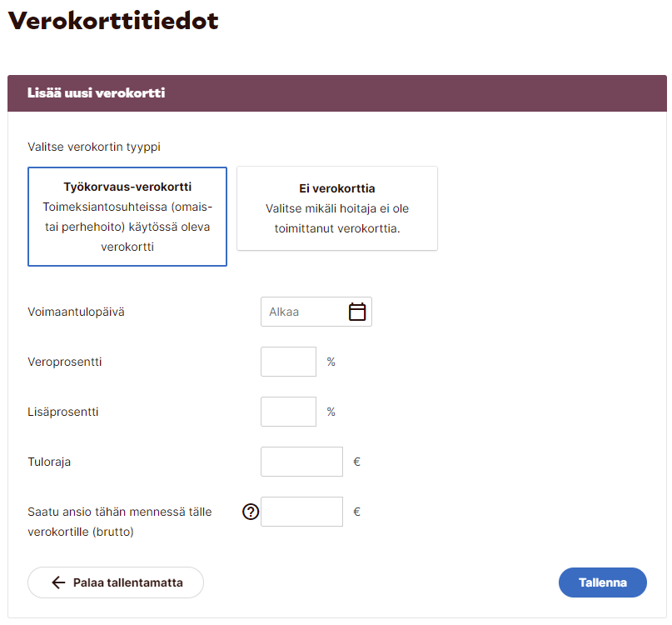Image resolution: width=672 pixels, height=625 pixels.
Task: Click the Tuloraja field label
Action: tap(49, 462)
